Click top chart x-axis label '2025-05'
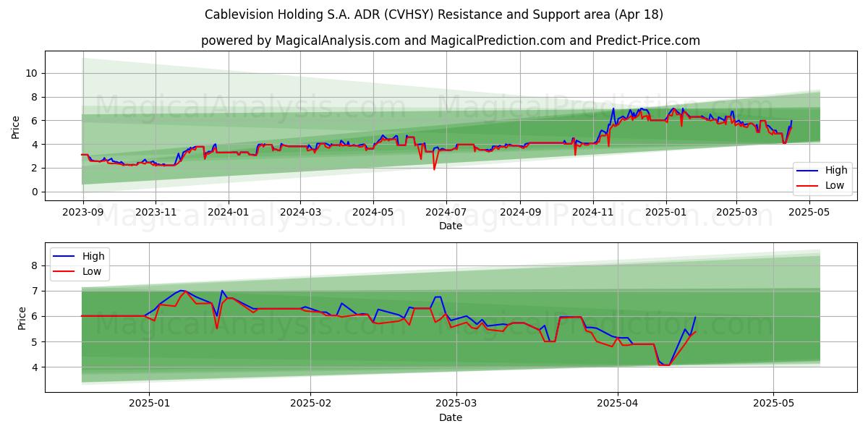 point(809,213)
